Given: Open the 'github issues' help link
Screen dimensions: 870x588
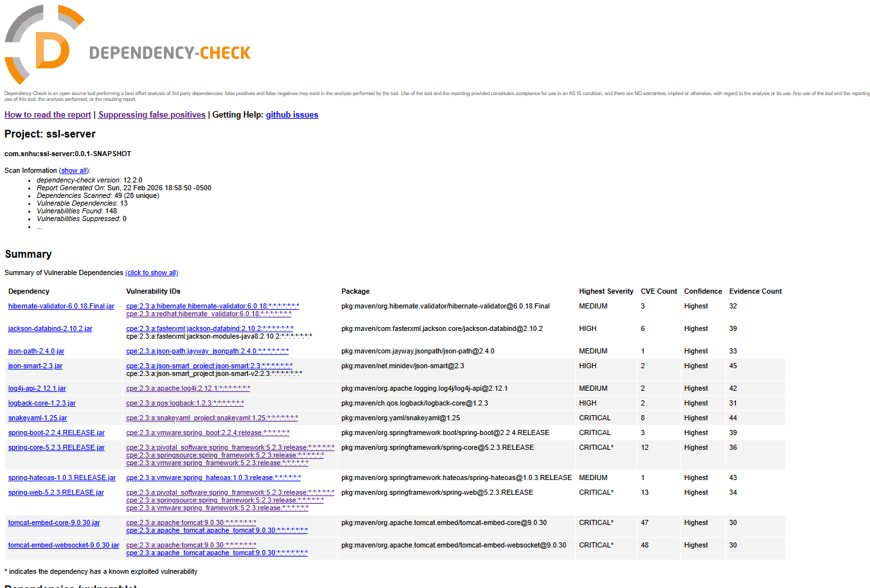Looking at the screenshot, I should point(292,115).
